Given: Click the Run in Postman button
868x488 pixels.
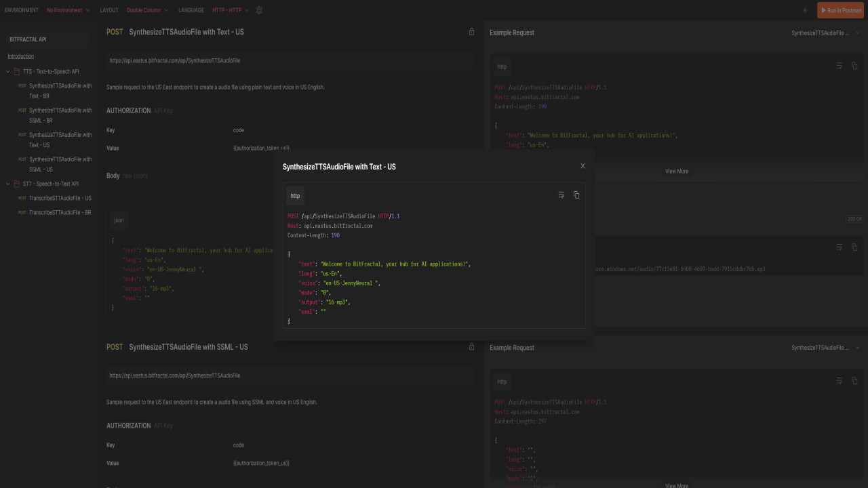Looking at the screenshot, I should (x=841, y=10).
